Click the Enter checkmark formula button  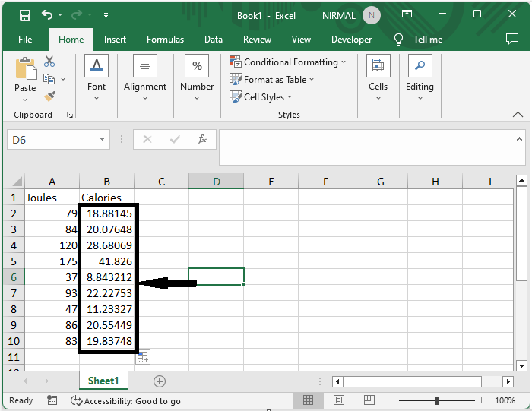tap(175, 139)
